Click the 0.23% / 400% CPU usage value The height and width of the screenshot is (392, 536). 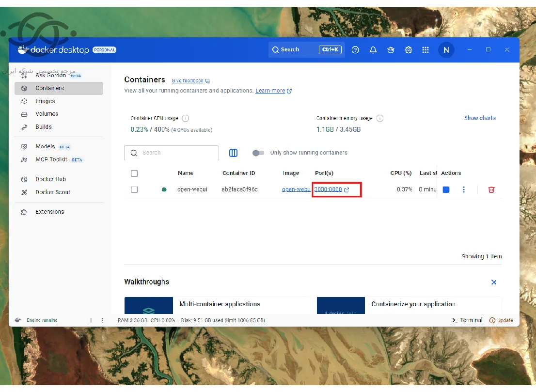150,130
